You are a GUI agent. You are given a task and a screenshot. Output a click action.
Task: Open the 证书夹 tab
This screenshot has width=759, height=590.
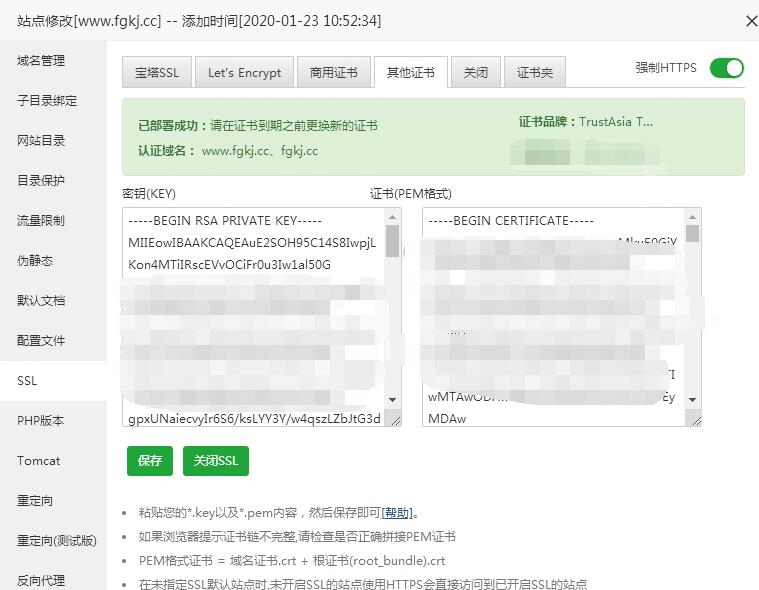coord(535,73)
